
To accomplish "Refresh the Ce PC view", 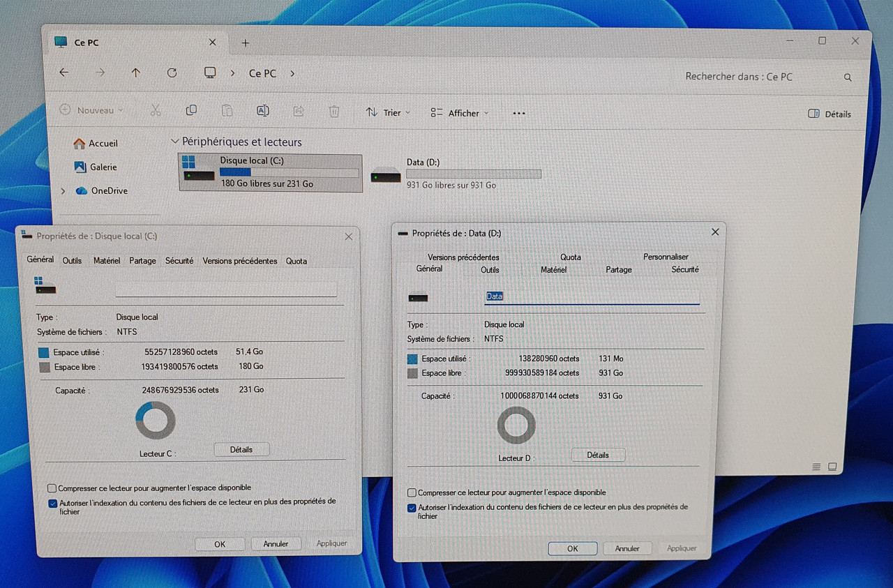I will [172, 73].
